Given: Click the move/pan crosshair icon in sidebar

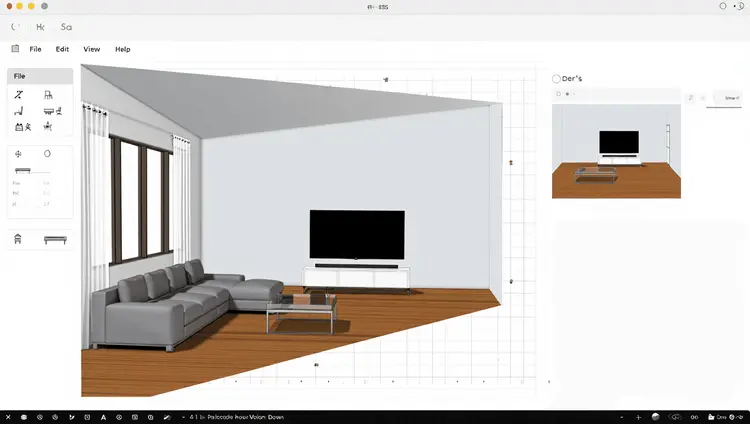Looking at the screenshot, I should [x=18, y=154].
